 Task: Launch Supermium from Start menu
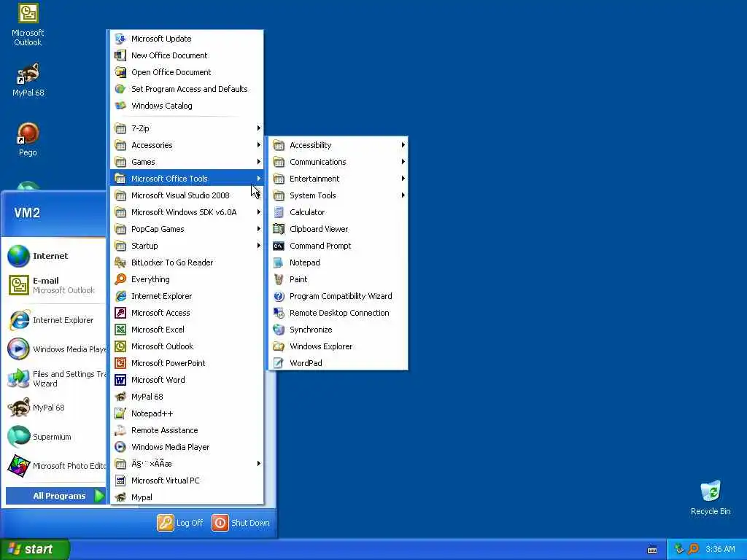pos(55,437)
